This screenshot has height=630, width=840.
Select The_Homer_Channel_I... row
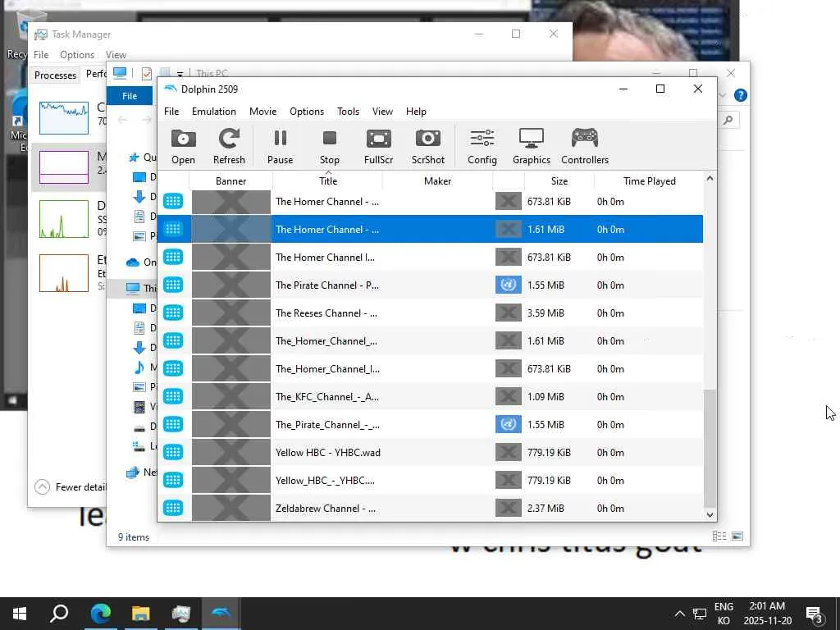(x=430, y=368)
